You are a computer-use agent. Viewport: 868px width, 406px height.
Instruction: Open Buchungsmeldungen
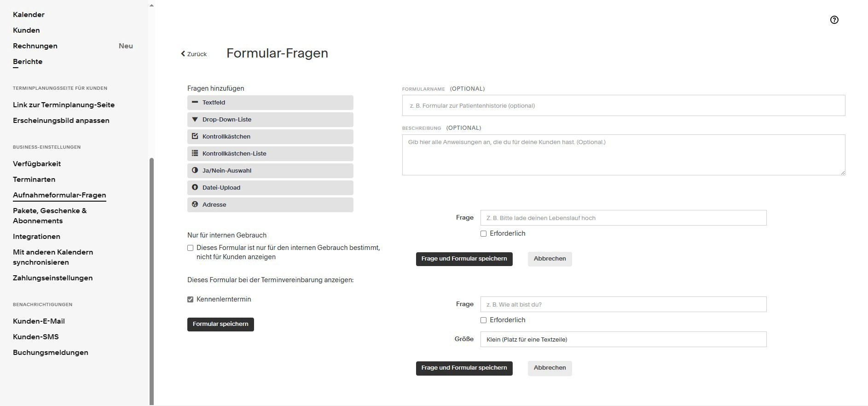pos(51,353)
